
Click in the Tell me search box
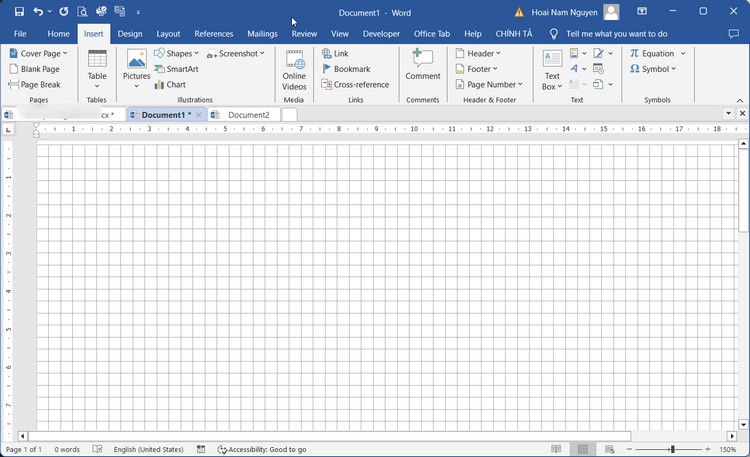pos(617,34)
